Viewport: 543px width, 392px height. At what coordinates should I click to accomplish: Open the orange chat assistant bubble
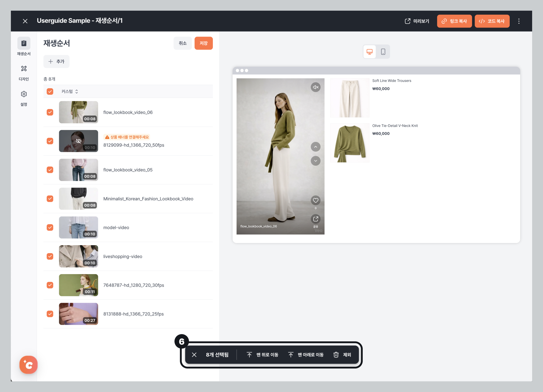coord(28,365)
